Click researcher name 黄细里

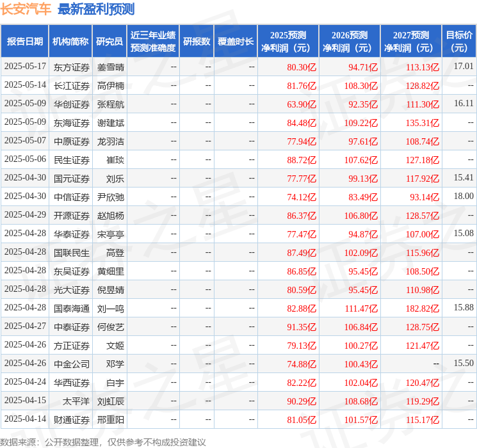point(111,271)
